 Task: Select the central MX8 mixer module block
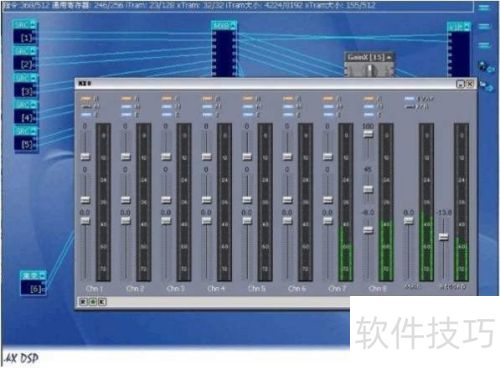click(224, 49)
